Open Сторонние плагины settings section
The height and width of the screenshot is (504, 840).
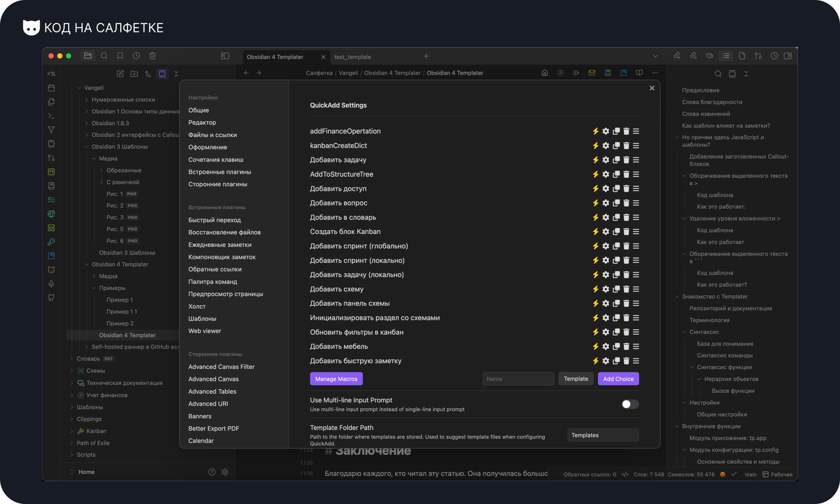click(218, 184)
